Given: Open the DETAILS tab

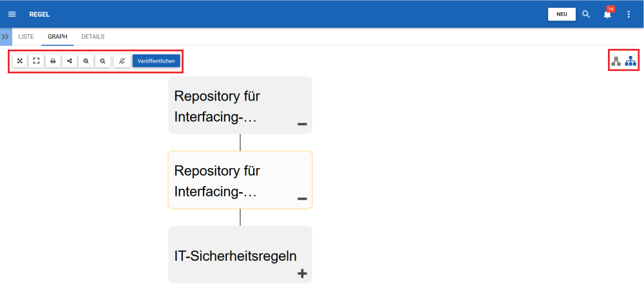Looking at the screenshot, I should click(x=93, y=37).
